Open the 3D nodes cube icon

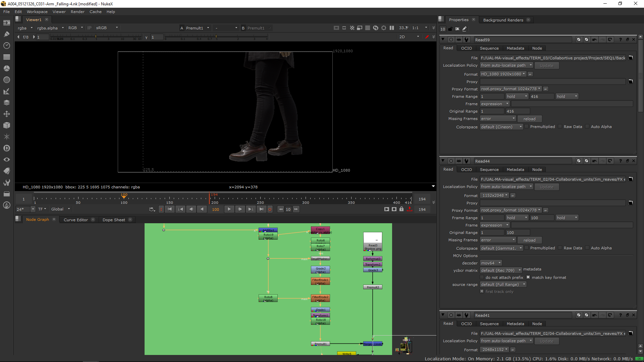coord(6,125)
